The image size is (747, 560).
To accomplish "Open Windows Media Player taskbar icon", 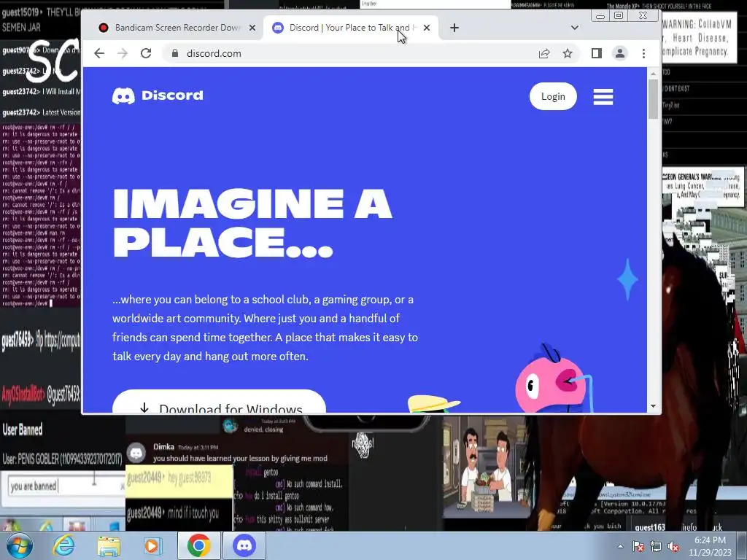I will point(152,545).
